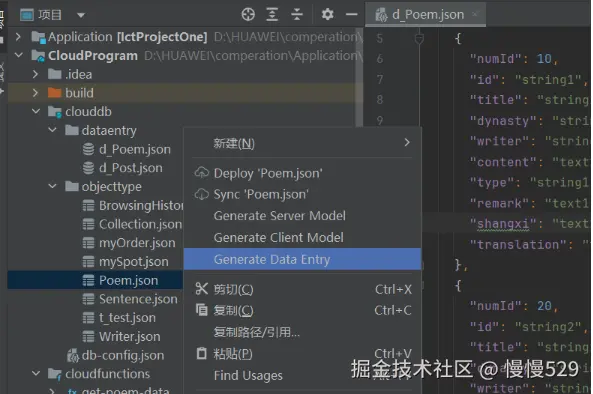Click the copy pages icon
593x394 pixels.
(x=202, y=310)
